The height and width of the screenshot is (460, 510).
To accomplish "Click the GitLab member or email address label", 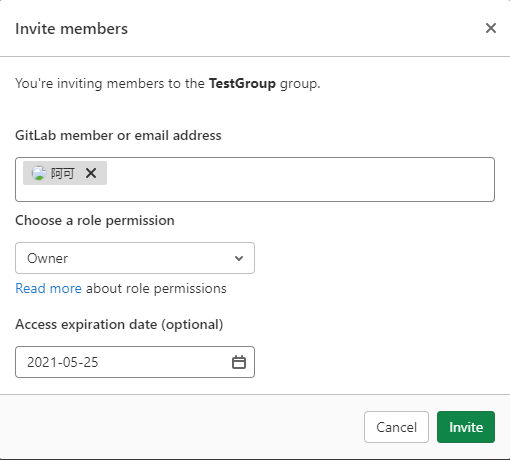I will [x=118, y=135].
